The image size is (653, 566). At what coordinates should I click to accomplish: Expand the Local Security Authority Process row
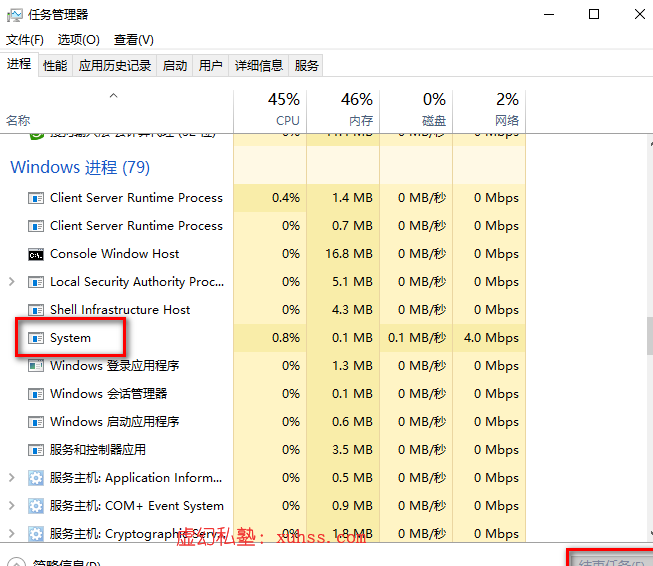click(x=12, y=282)
